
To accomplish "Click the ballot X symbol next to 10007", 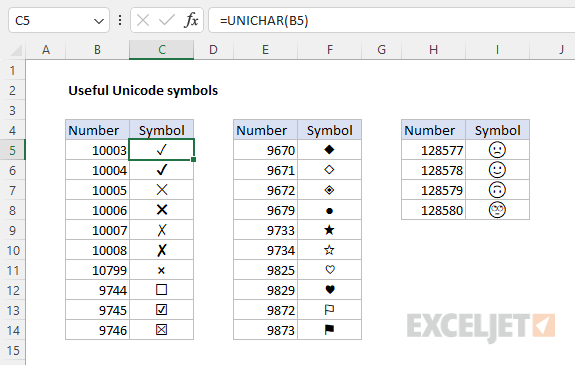I will pyautogui.click(x=162, y=230).
